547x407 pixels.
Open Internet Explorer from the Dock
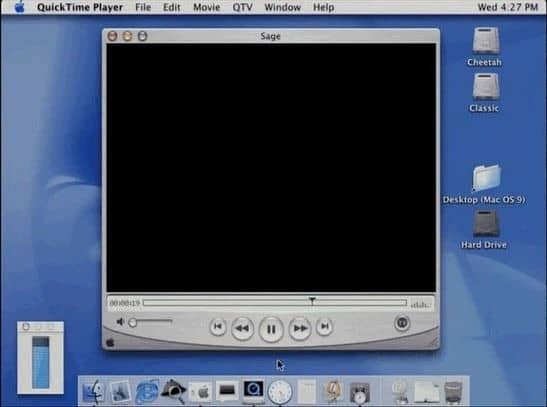(x=147, y=392)
